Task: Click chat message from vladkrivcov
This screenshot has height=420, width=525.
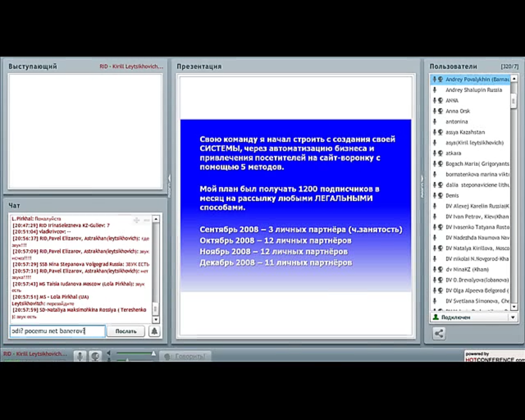Action: pyautogui.click(x=41, y=232)
